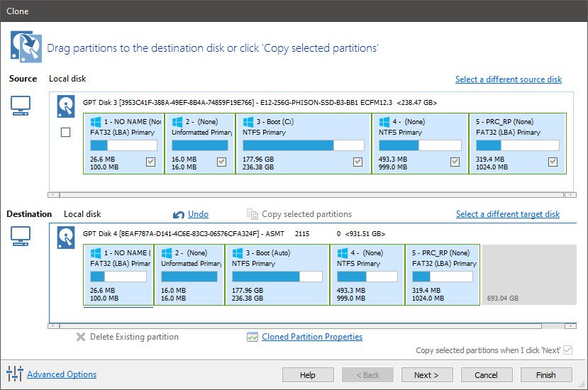Uncheck source partition 3 Boot (C:) checkbox
This screenshot has width=588, height=390.
[357, 162]
